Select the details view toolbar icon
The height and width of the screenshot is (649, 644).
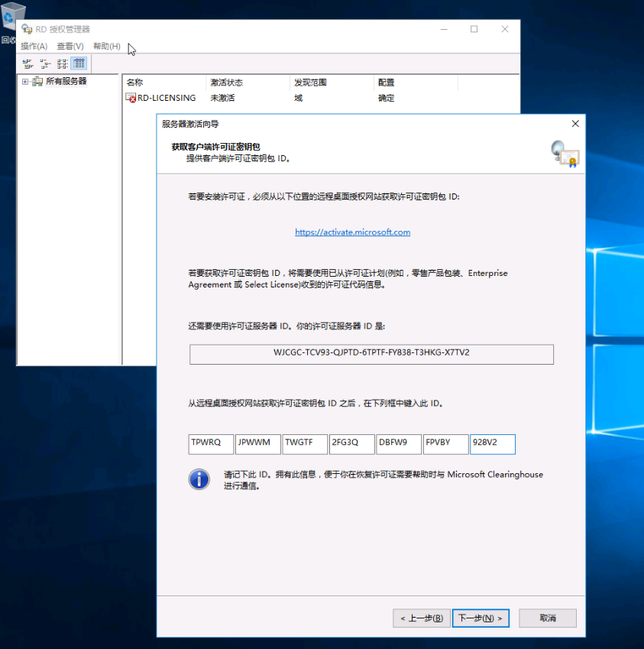(x=79, y=63)
